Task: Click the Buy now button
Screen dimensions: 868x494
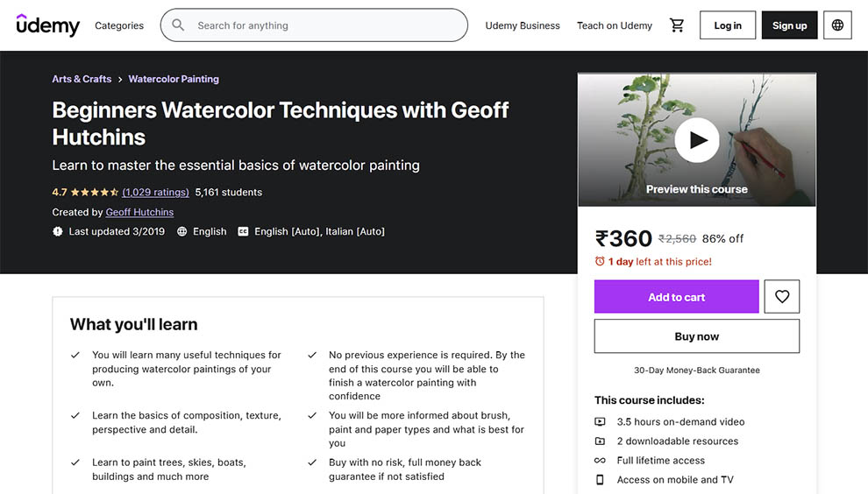Action: (696, 335)
